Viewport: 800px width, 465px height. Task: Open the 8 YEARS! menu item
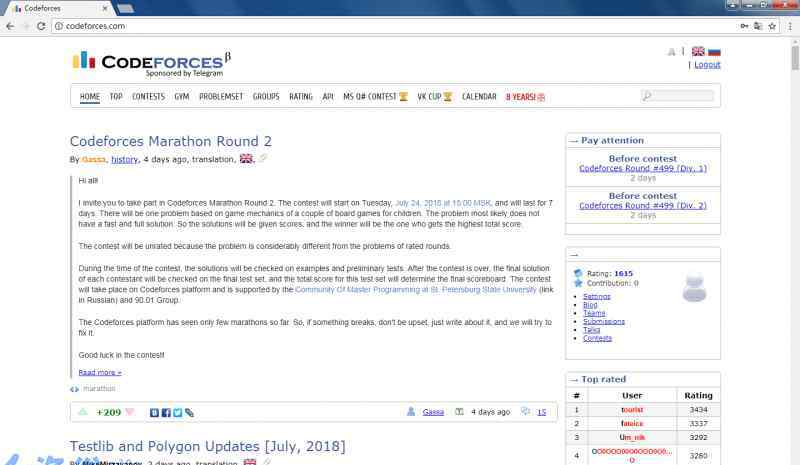[x=525, y=97]
